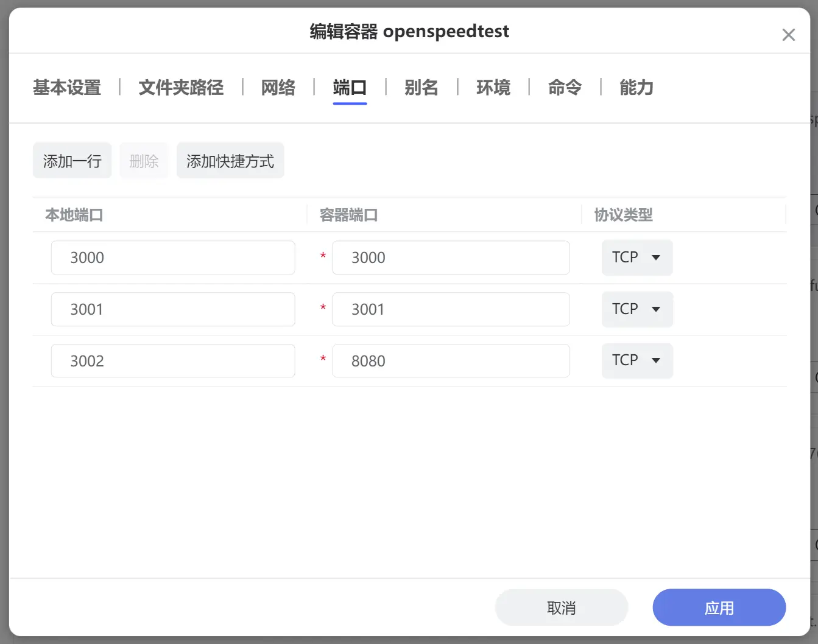818x644 pixels.
Task: Click the 添加一行 button
Action: coord(72,161)
